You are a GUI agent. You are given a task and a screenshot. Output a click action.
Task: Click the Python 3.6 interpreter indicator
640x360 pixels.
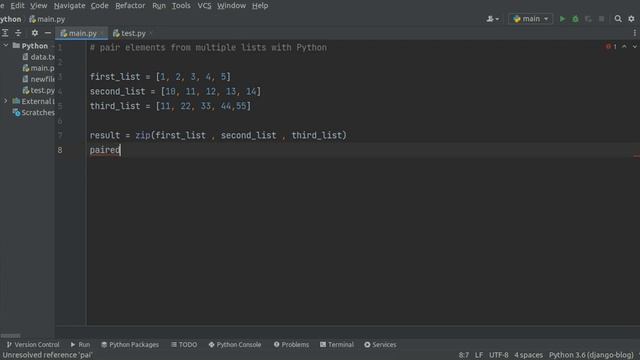coord(591,355)
